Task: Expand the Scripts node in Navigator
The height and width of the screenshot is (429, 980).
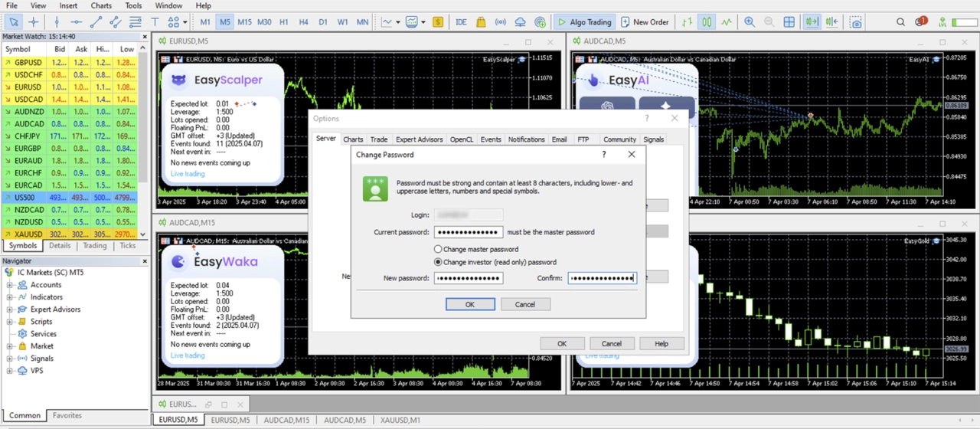Action: pyautogui.click(x=10, y=322)
